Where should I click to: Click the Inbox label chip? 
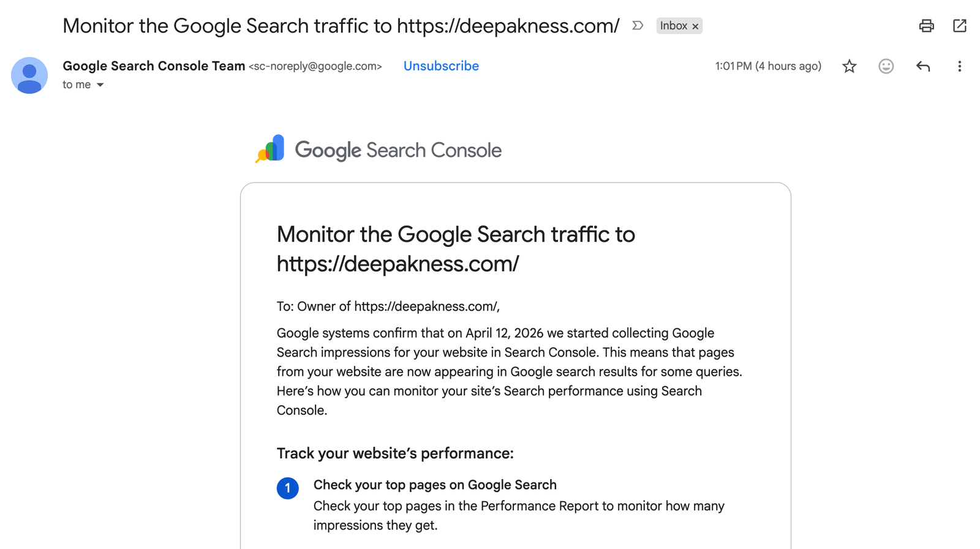[x=673, y=26]
